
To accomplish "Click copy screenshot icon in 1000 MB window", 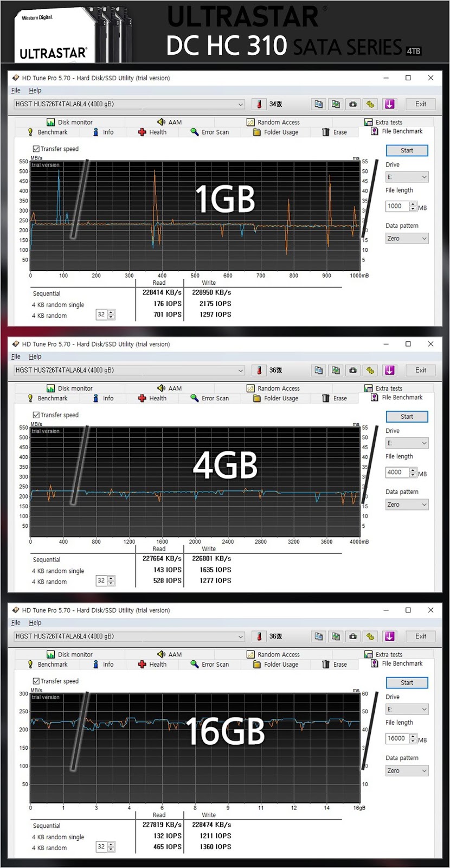I will [336, 104].
